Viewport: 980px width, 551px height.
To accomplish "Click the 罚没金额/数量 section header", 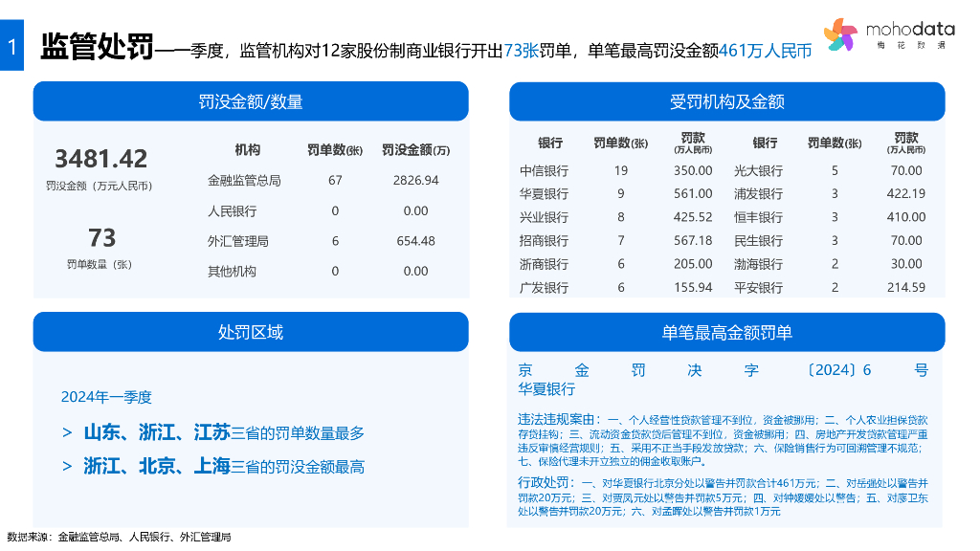I will [251, 101].
